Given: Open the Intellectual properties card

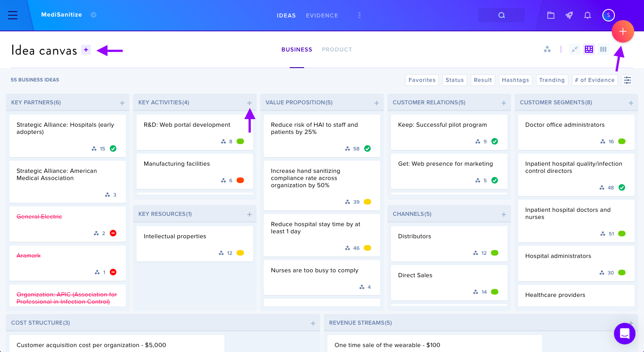Looking at the screenshot, I should click(x=195, y=244).
